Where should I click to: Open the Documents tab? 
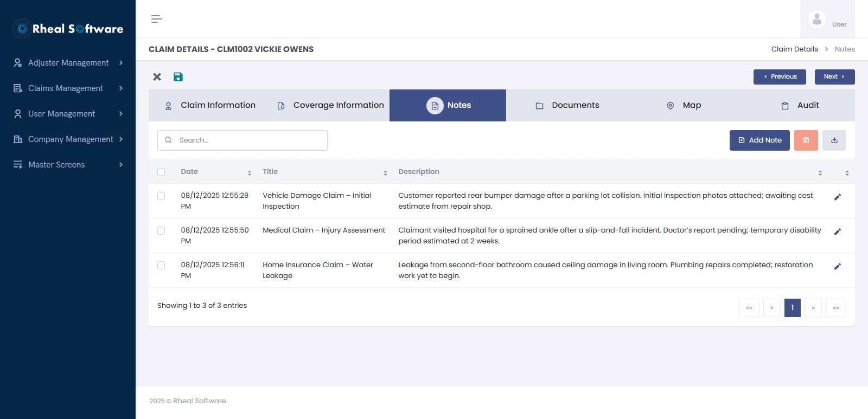[567, 105]
